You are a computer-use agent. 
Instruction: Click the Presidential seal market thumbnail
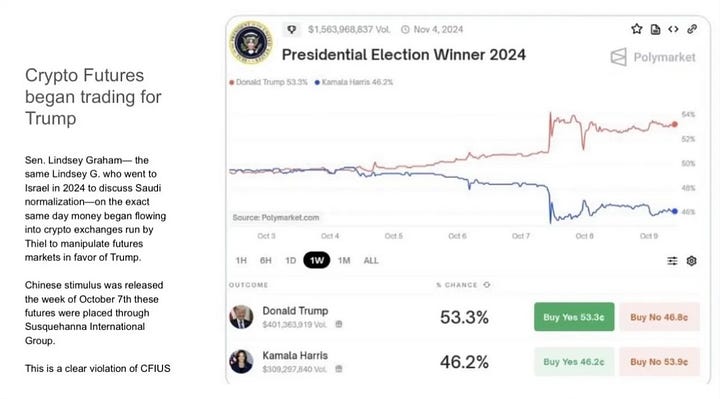coord(251,42)
